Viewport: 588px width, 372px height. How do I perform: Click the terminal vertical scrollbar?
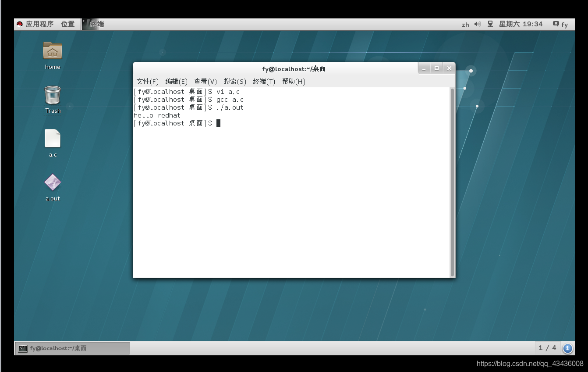coord(452,182)
